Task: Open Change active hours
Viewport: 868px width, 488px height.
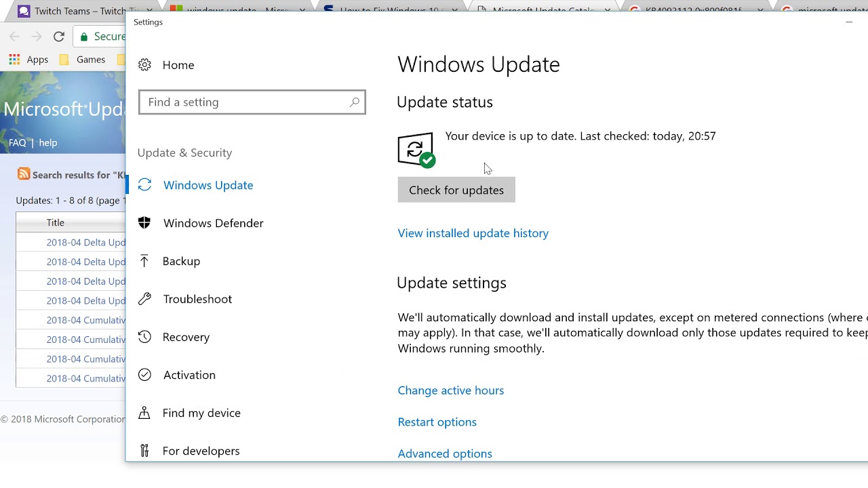Action: (451, 390)
